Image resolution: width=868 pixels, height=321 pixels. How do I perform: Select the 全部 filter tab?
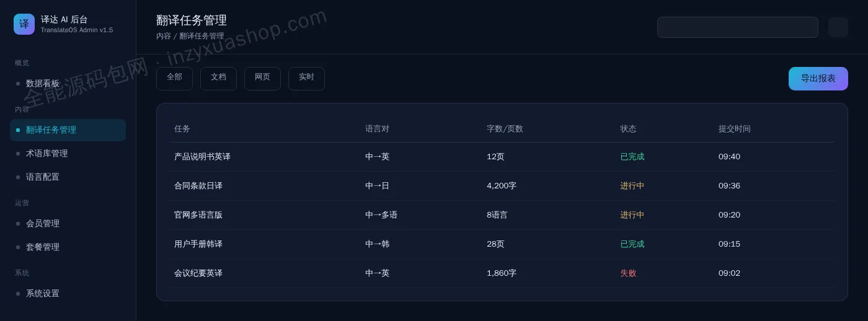(x=174, y=79)
